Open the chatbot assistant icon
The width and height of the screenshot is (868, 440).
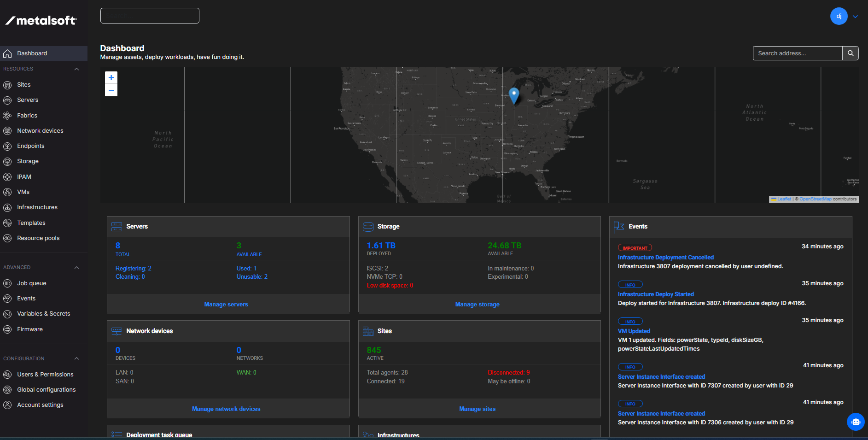tap(856, 422)
